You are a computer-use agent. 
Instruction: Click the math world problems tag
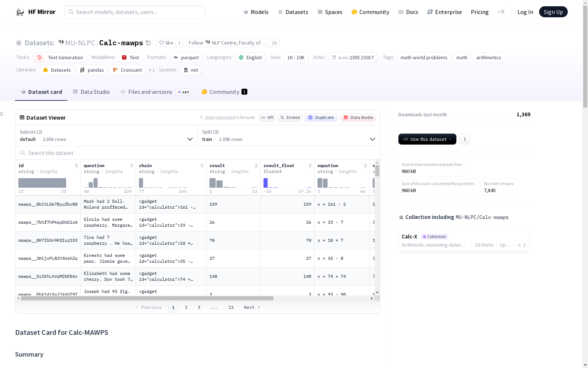tap(424, 57)
